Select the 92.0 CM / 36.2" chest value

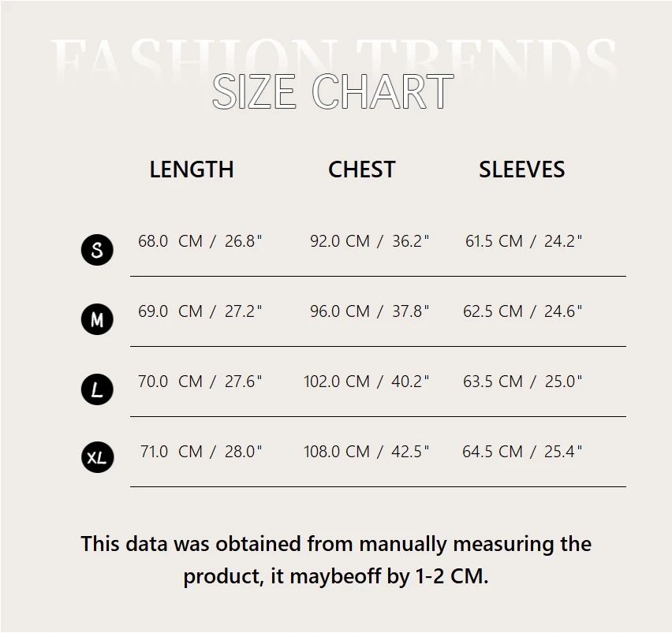(369, 241)
